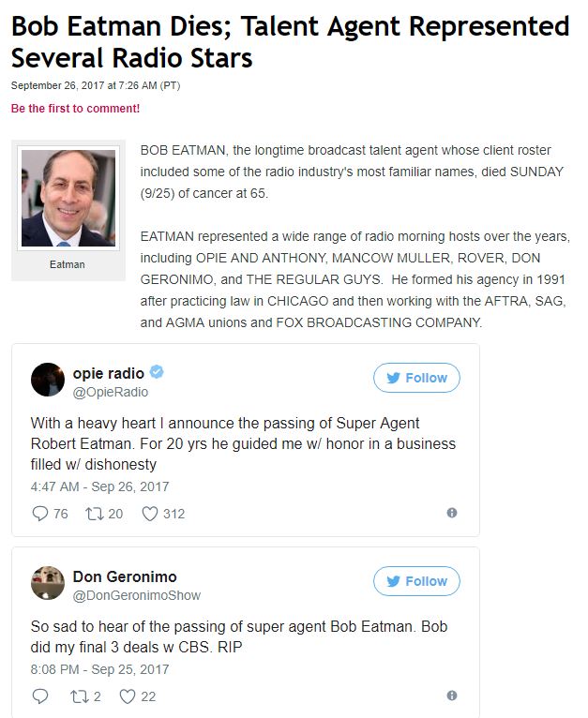Viewport: 588px width, 718px height.
Task: Click Don Geronimo profile avatar
Action: 48,583
